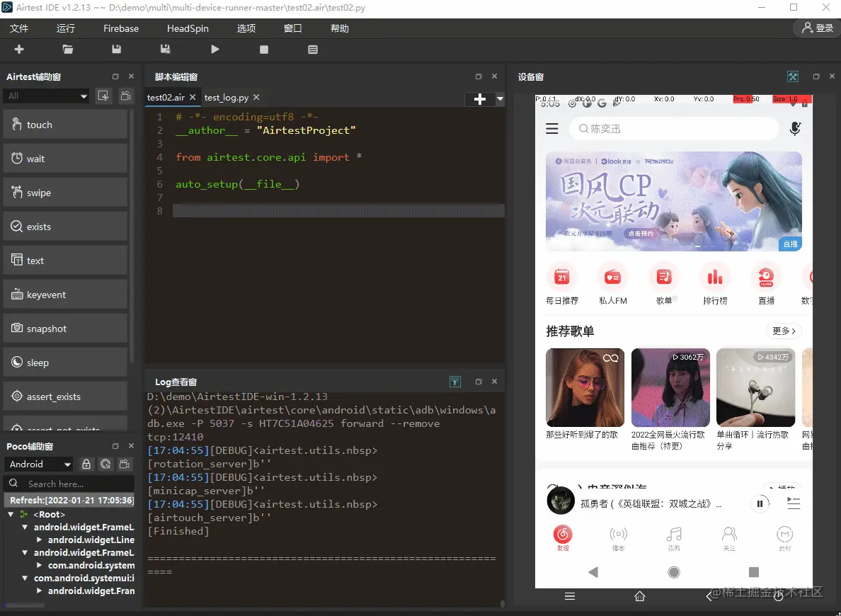
Task: Save the script with the floppy disk icon
Action: point(116,50)
